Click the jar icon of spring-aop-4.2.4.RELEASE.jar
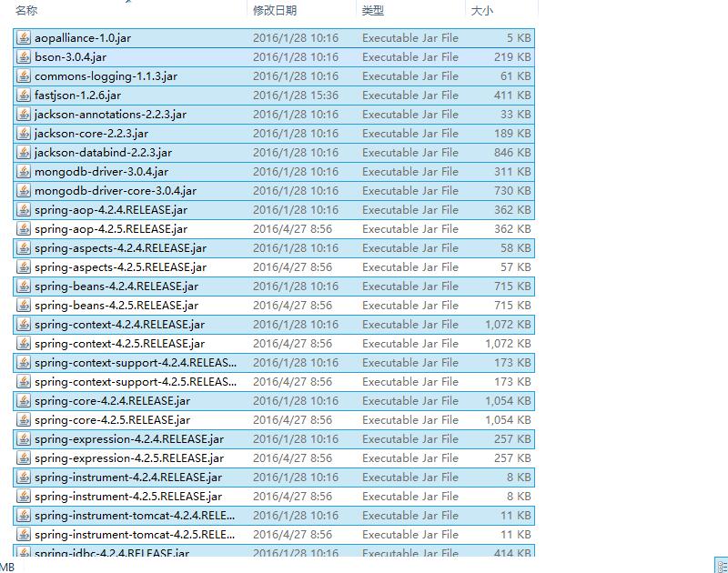 click(24, 210)
